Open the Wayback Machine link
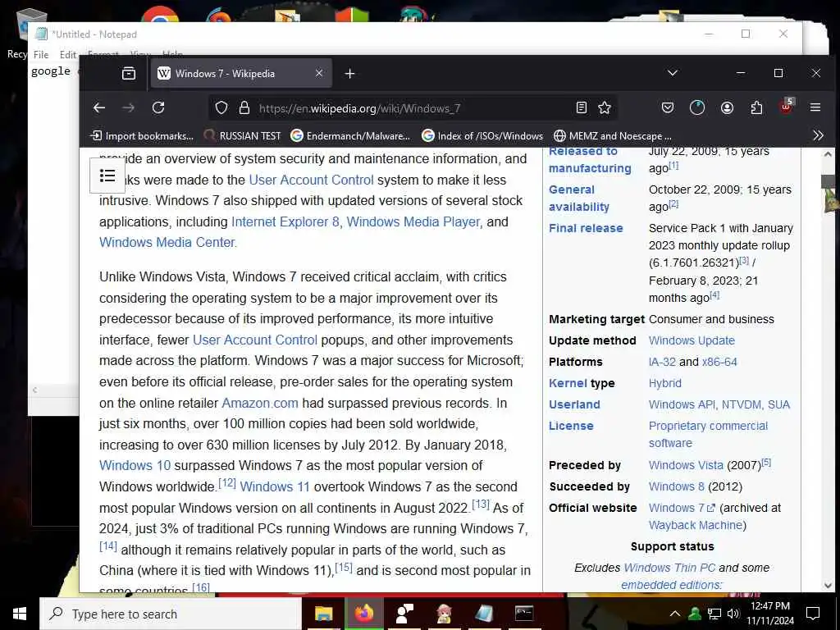This screenshot has width=840, height=630. pyautogui.click(x=696, y=525)
